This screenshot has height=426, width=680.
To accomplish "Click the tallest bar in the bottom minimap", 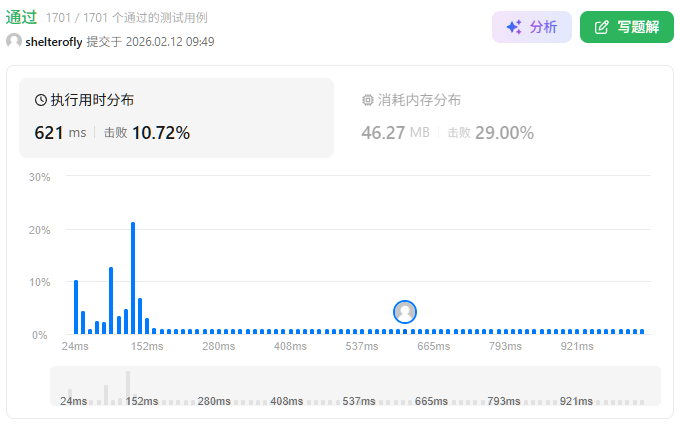I will [128, 387].
